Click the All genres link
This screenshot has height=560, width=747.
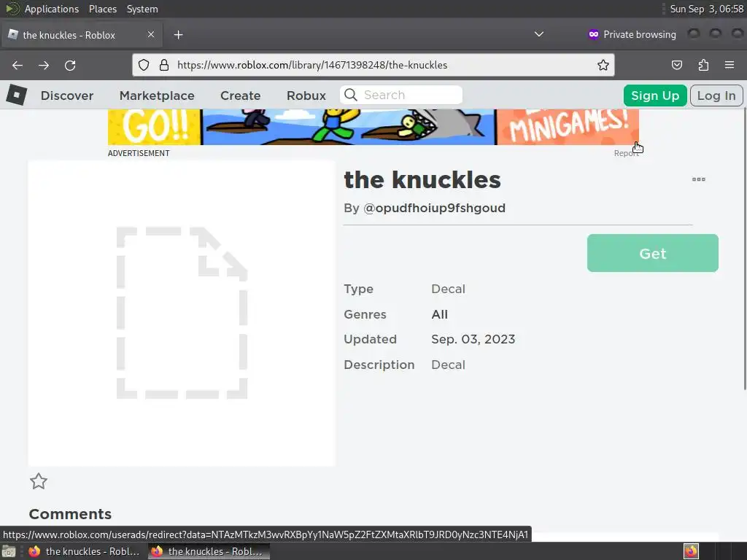439,314
